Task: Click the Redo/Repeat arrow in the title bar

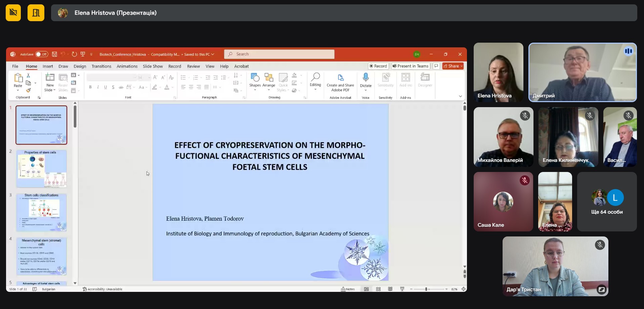Action: 74,54
